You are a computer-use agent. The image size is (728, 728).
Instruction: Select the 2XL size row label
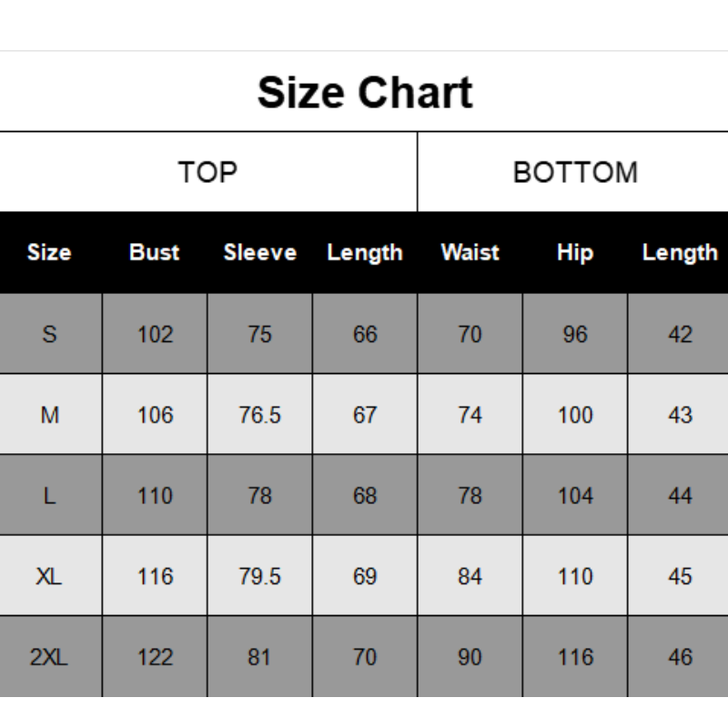(49, 657)
